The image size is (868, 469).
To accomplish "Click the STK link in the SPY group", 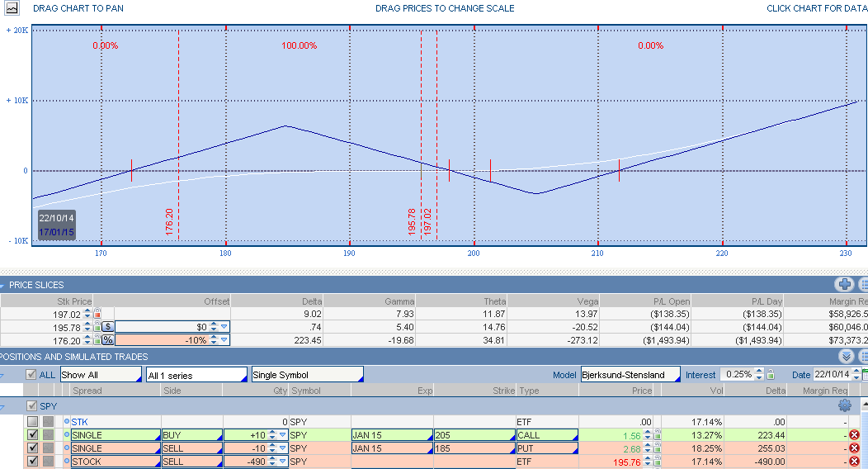I will [79, 422].
